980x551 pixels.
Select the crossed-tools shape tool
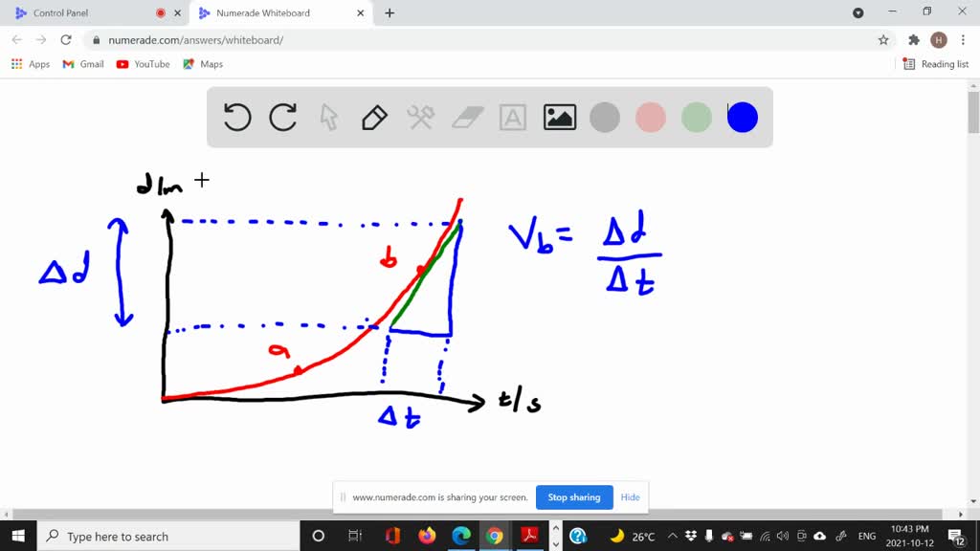coord(419,117)
